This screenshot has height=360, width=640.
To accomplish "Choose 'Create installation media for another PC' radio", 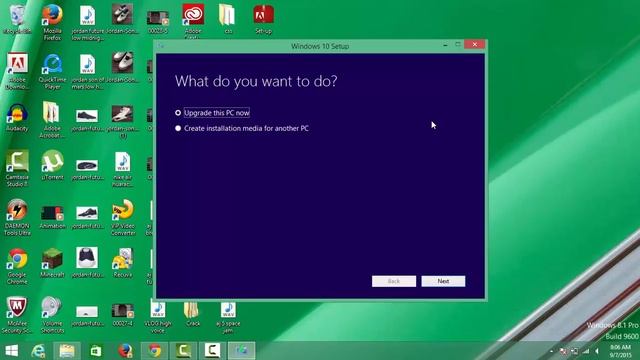I will click(178, 128).
